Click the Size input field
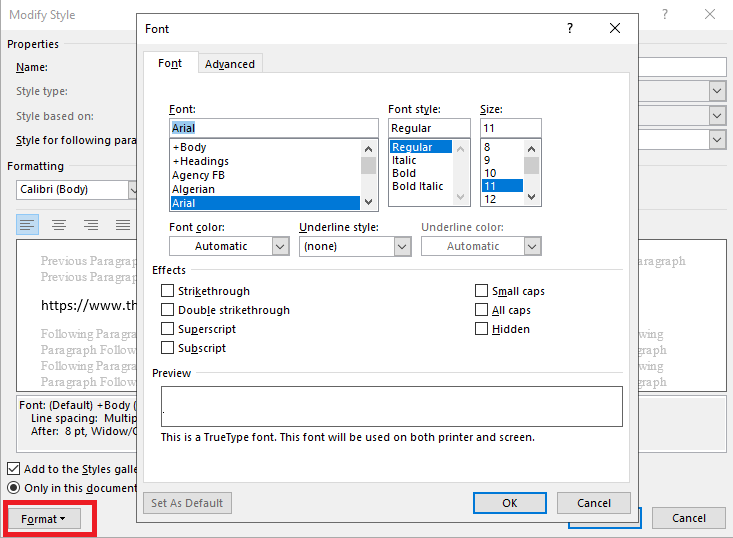Screen dimensions: 733x538 [510, 128]
